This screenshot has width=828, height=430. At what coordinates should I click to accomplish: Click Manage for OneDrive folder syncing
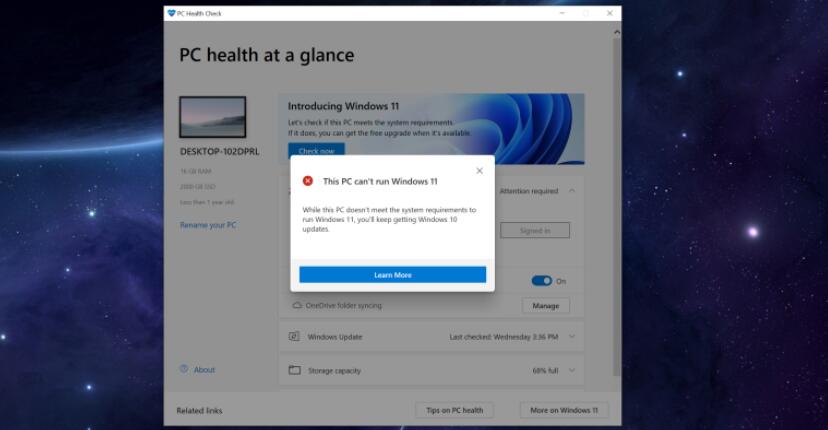(545, 306)
